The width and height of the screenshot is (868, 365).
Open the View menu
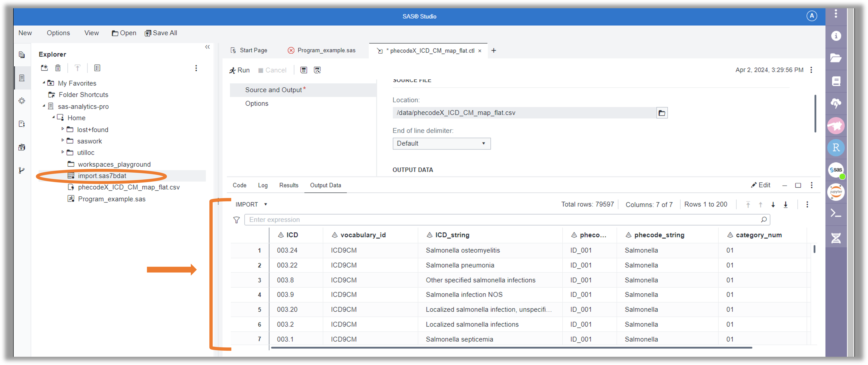click(x=91, y=33)
